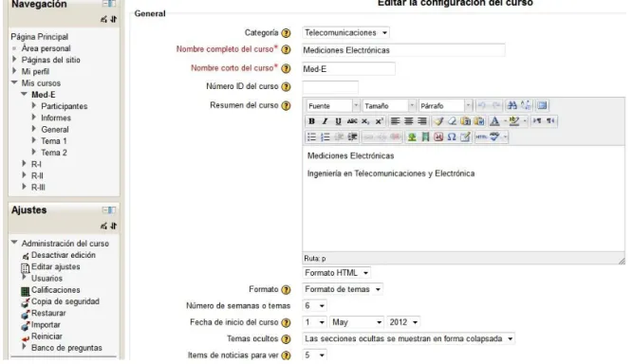Screen dimensions: 632x364
Task: Select the superscript tool
Action: pos(379,121)
